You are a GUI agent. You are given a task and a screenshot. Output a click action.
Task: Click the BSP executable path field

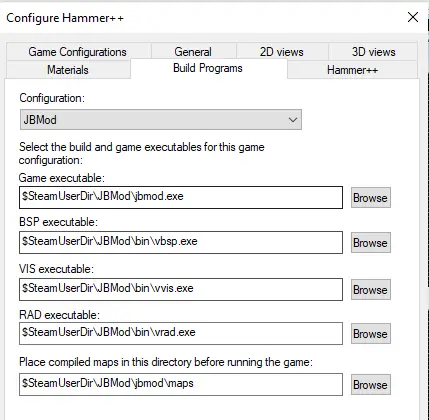pyautogui.click(x=181, y=242)
